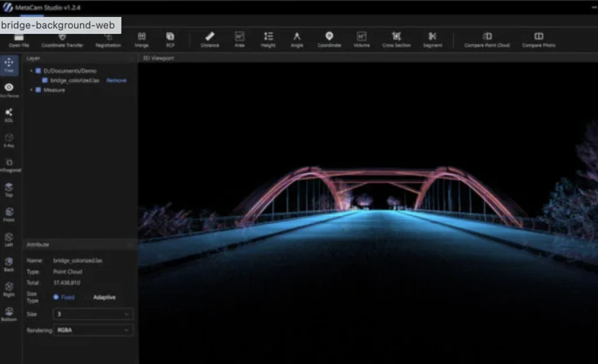Uncheck the bridge_colorized.las layer checkbox
598x364 pixels.
click(x=45, y=80)
